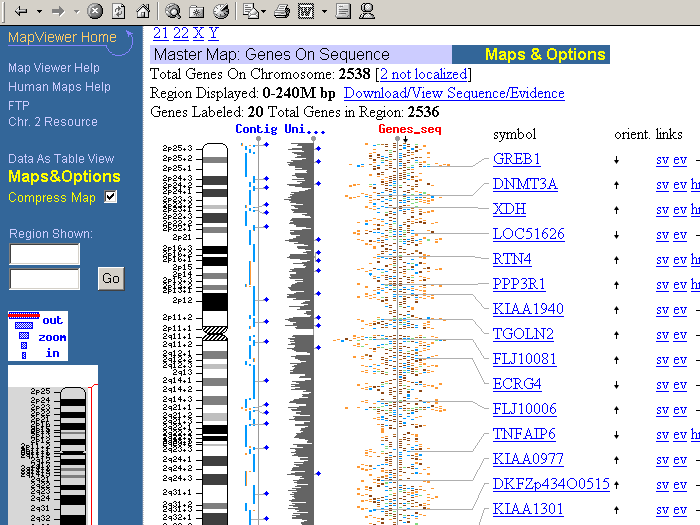Open the LOC51626 gene link

(x=529, y=234)
